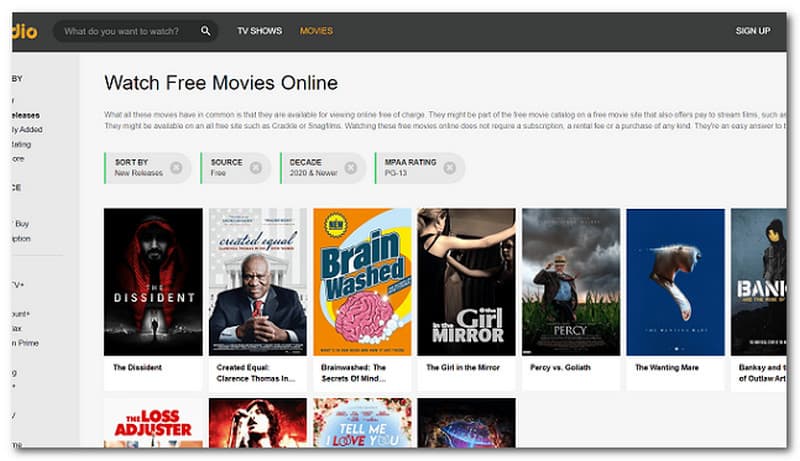Click 'Percy vs. Goliath' title text
Image resolution: width=800 pixels, height=461 pixels.
click(x=560, y=367)
